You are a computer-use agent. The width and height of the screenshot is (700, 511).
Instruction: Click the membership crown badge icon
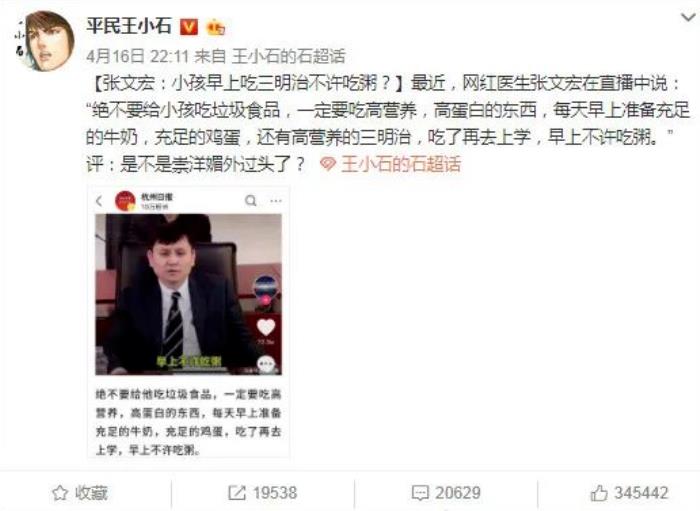click(215, 27)
